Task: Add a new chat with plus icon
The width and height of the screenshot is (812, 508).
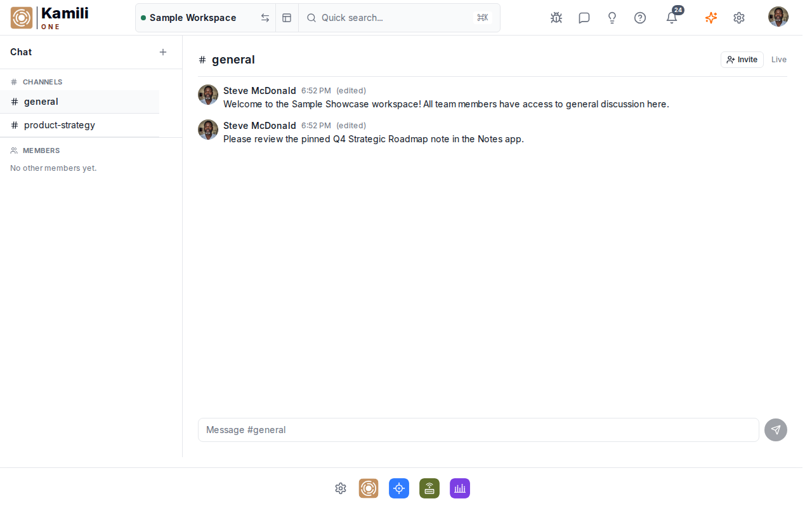Action: pyautogui.click(x=163, y=52)
